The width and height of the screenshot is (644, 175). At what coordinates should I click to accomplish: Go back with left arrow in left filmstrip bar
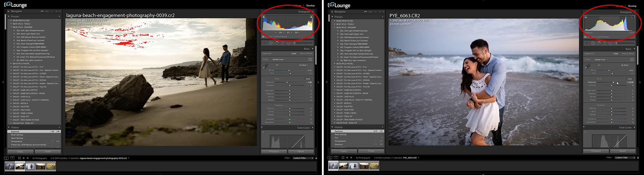[x=24, y=158]
